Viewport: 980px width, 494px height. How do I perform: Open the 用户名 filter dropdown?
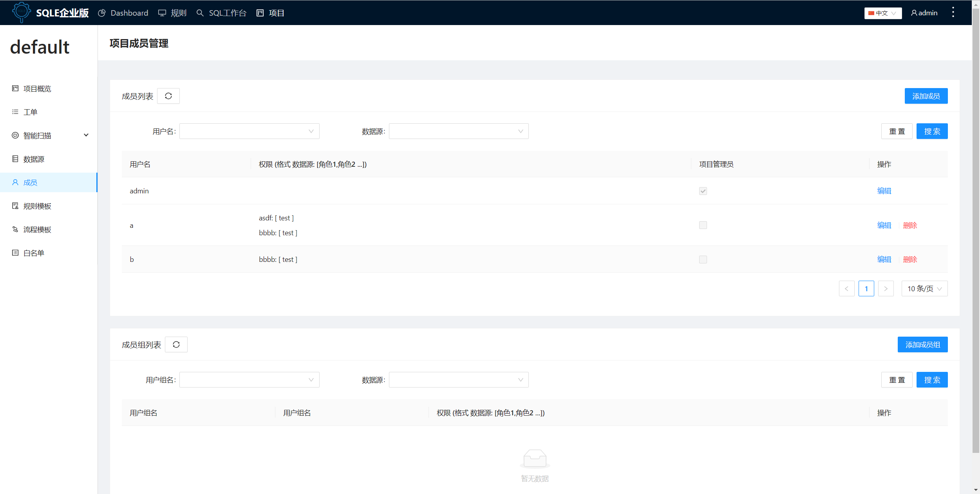(250, 131)
